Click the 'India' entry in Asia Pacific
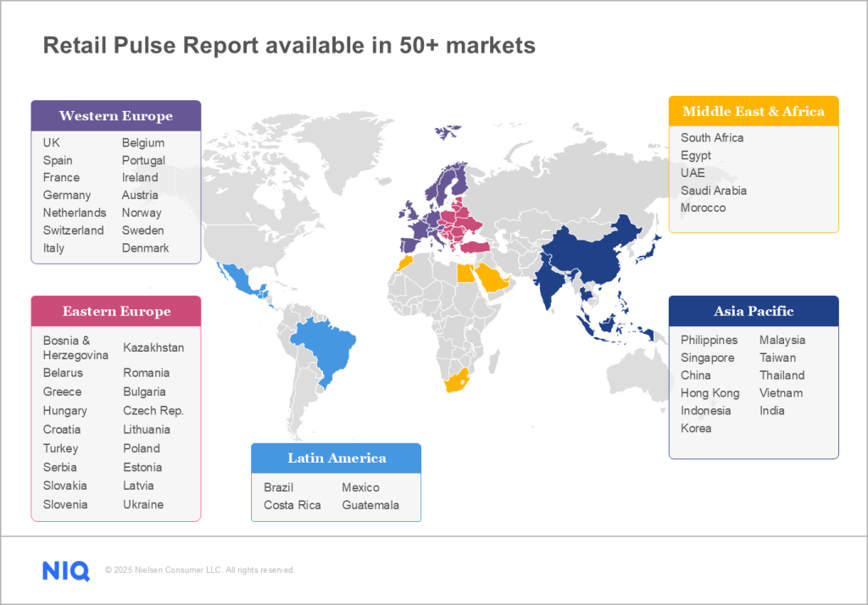868x605 pixels. (x=772, y=411)
